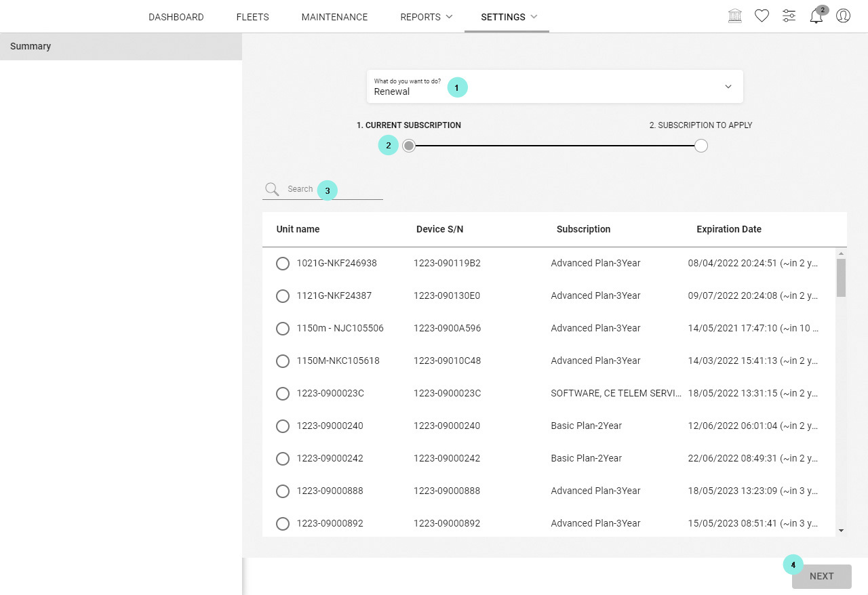Click Basic Plan-2Year for unit 1223-09000240

point(586,426)
